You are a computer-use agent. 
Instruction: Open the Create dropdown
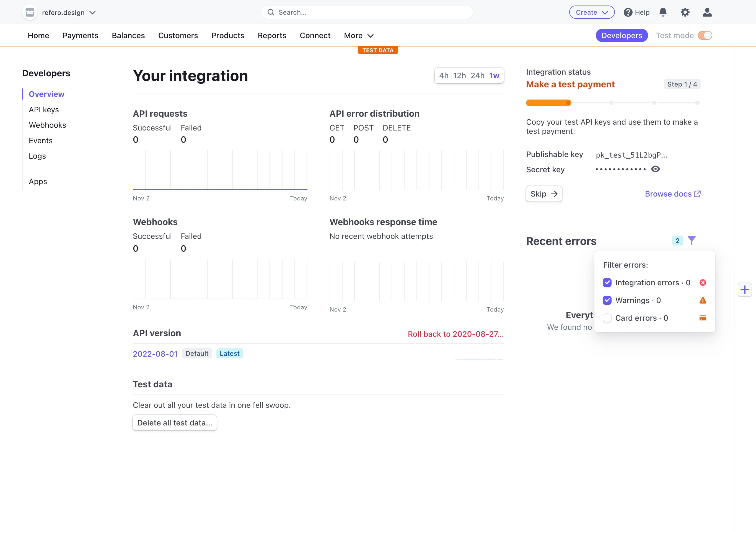coord(592,12)
